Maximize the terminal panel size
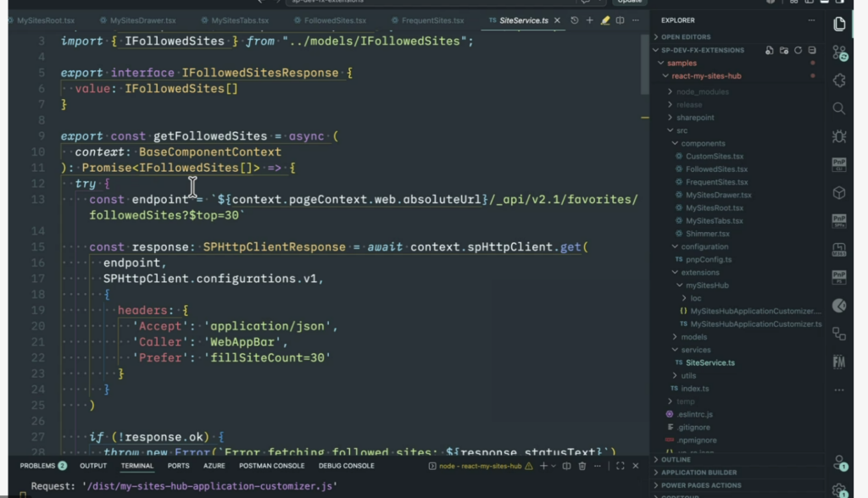This screenshot has height=498, width=868. coord(620,466)
